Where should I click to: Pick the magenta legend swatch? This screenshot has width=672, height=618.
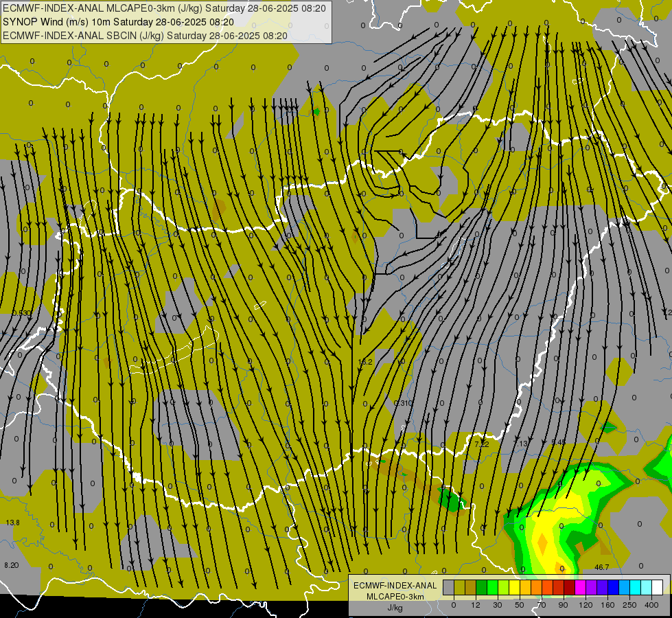click(581, 587)
